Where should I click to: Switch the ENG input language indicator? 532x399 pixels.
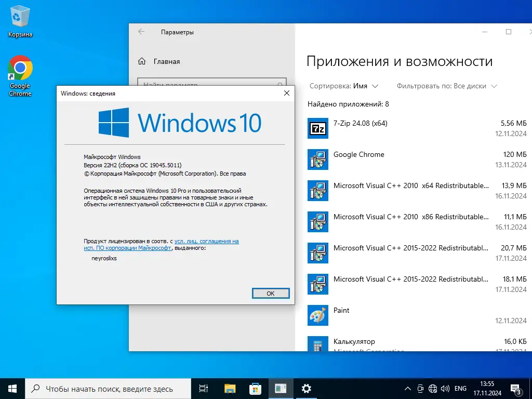pos(460,389)
